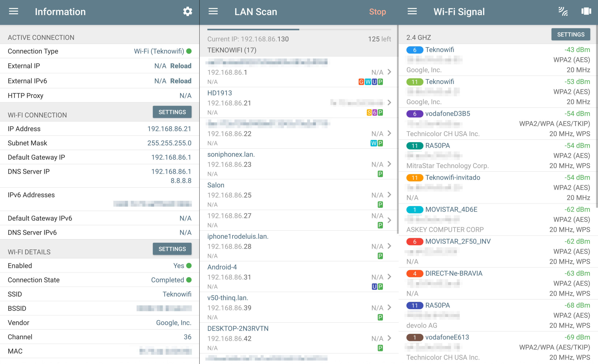Click the W badge on 192.168.86.22
The image size is (598, 364).
coord(374,143)
